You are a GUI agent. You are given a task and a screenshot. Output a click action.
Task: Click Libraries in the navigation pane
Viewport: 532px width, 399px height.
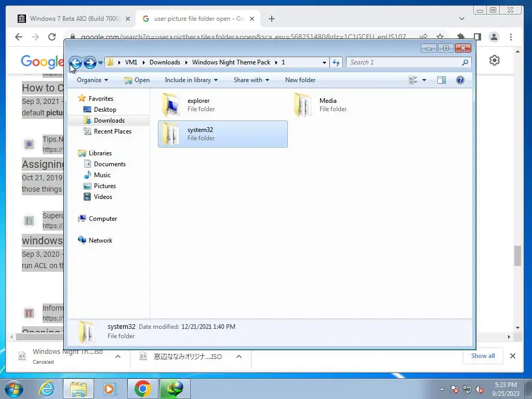coord(100,153)
